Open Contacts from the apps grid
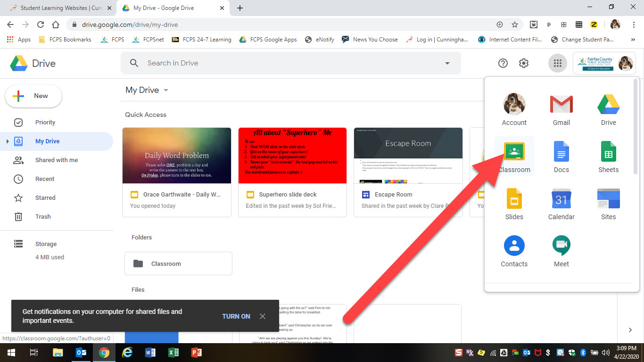Screen dimensions: 644x362 pos(514,250)
